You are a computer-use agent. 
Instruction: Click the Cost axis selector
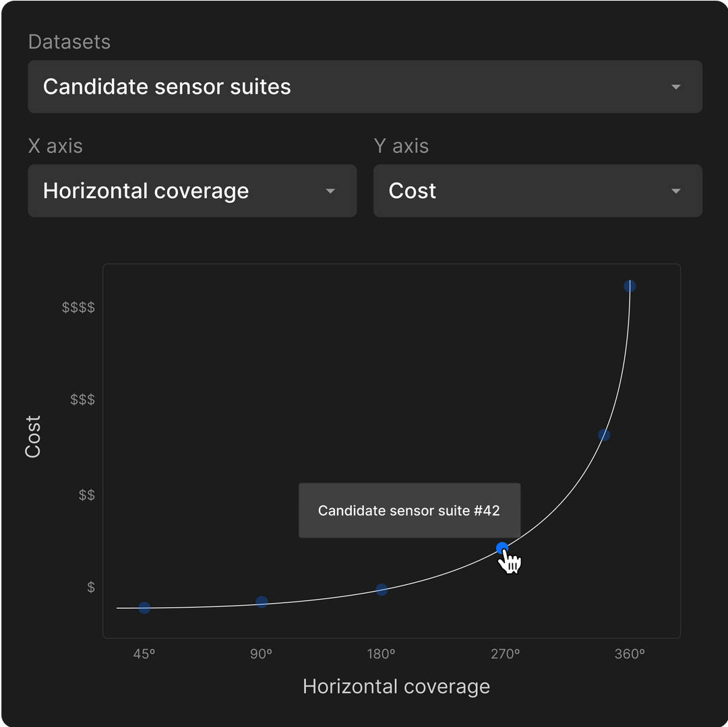coord(538,191)
